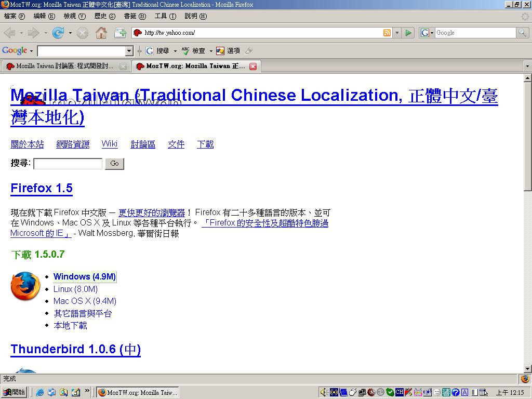Open dropdown arrow next to 檢查
532x399 pixels.
tap(211, 51)
